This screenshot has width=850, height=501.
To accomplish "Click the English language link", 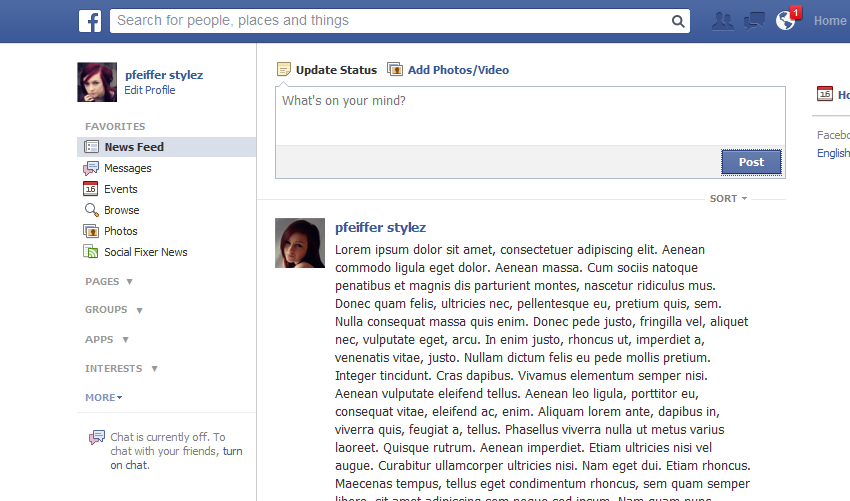I will [833, 153].
